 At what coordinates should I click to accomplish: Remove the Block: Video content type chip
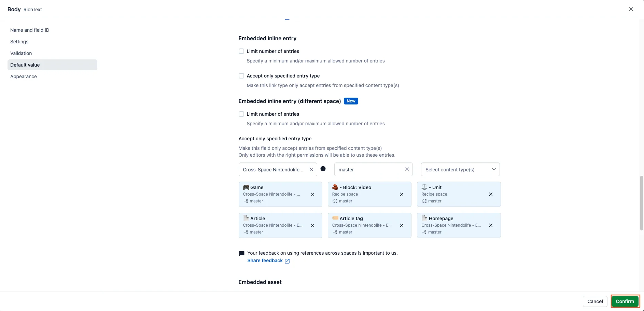(x=402, y=194)
